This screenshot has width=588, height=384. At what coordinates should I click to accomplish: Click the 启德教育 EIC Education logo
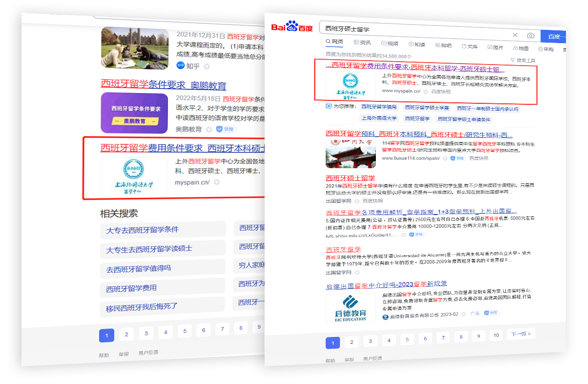click(x=348, y=308)
